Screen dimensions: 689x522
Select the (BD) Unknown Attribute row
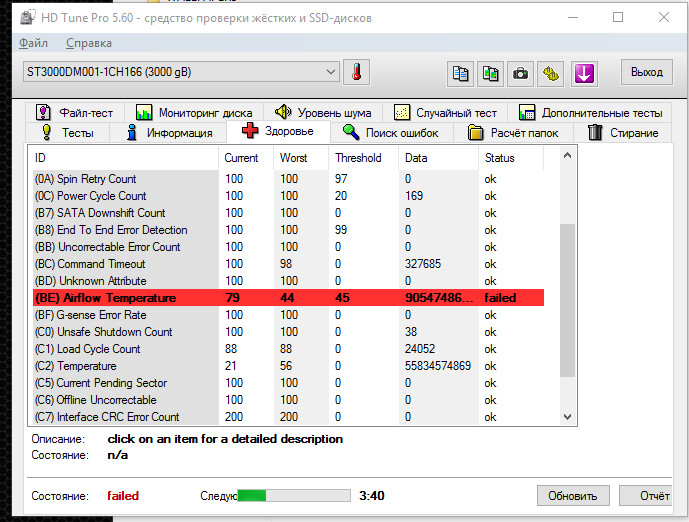point(288,281)
